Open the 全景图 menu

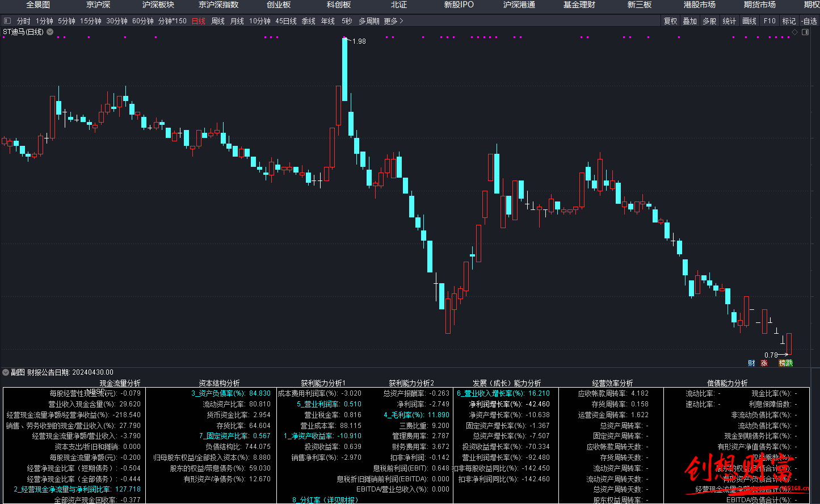pyautogui.click(x=38, y=5)
